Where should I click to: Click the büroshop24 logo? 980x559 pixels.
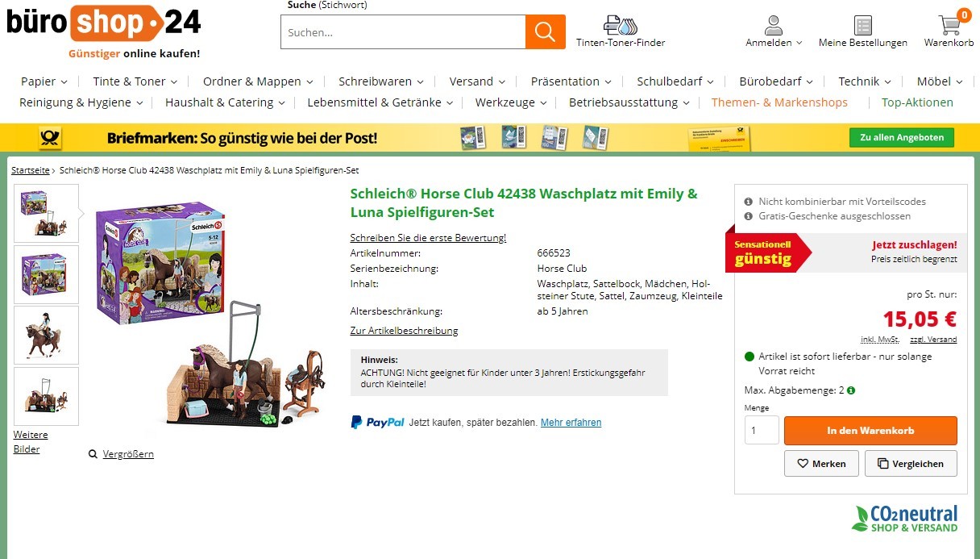103,31
